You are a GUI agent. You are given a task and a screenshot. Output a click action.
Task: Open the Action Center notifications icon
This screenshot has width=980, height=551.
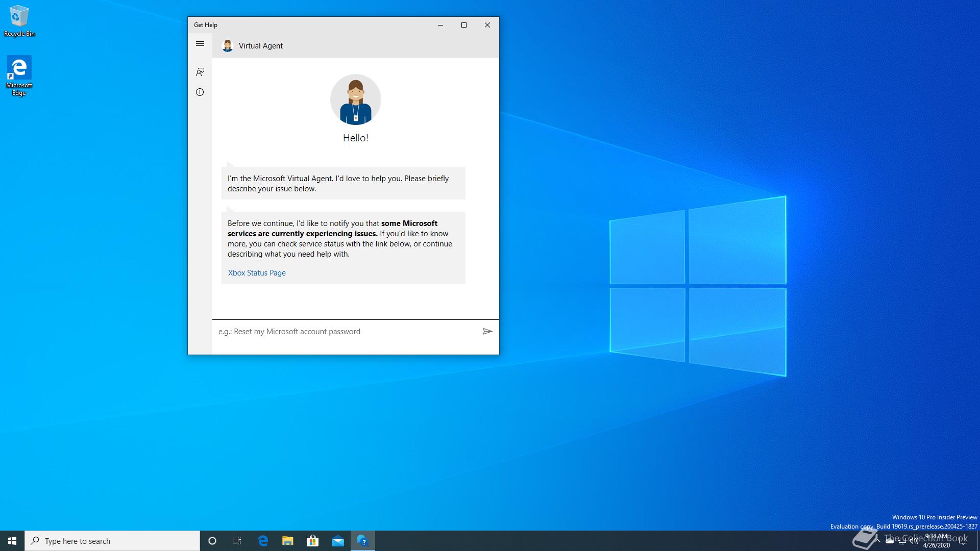(963, 541)
